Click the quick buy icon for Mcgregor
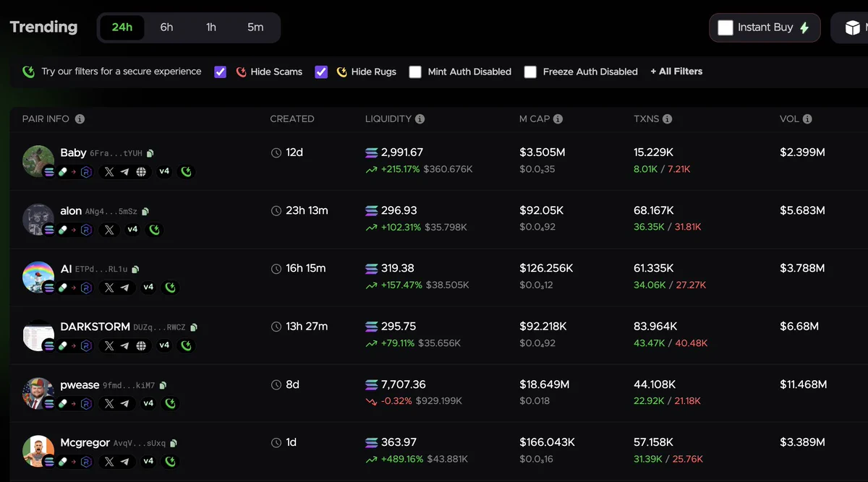868x482 pixels. click(x=171, y=461)
